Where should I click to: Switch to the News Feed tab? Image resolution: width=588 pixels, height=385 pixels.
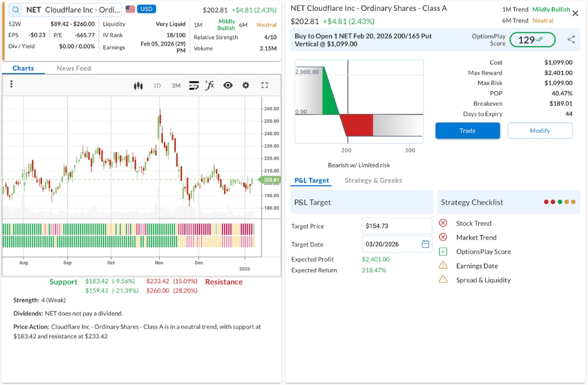click(x=73, y=68)
